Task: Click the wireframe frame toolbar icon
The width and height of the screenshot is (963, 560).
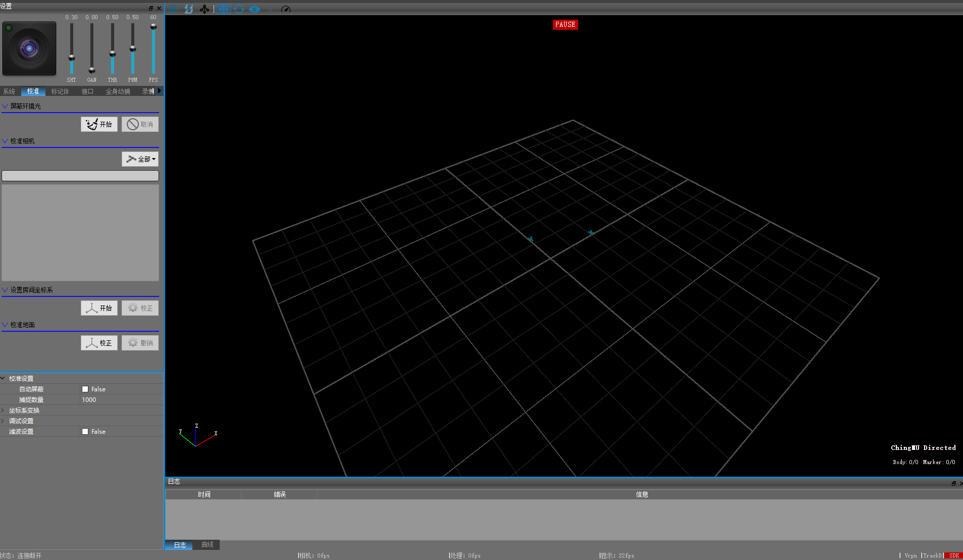Action: [189, 9]
